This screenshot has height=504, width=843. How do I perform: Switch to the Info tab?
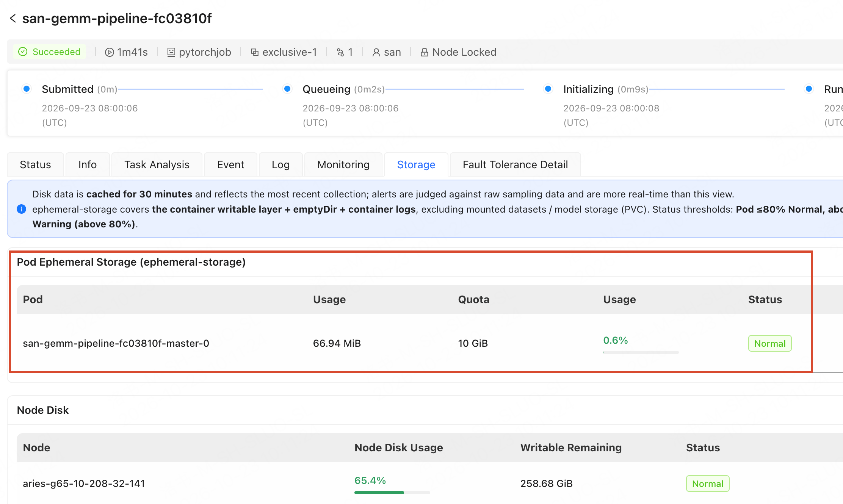(88, 164)
